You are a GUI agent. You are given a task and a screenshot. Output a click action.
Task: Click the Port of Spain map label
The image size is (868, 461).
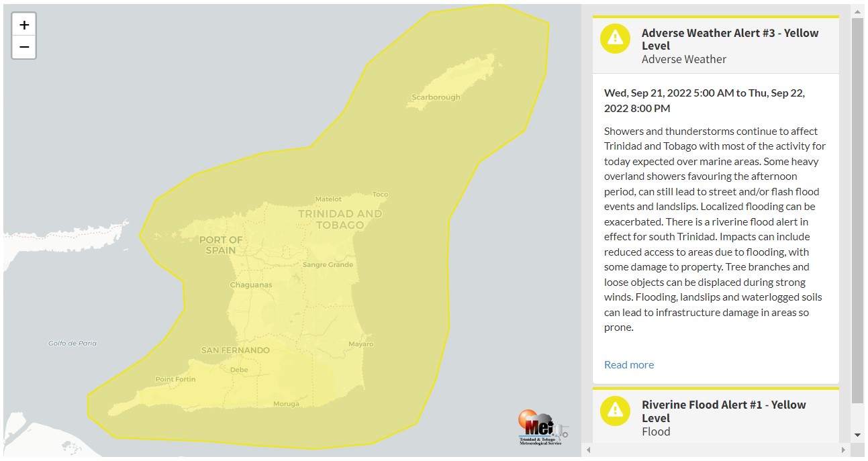coord(221,245)
